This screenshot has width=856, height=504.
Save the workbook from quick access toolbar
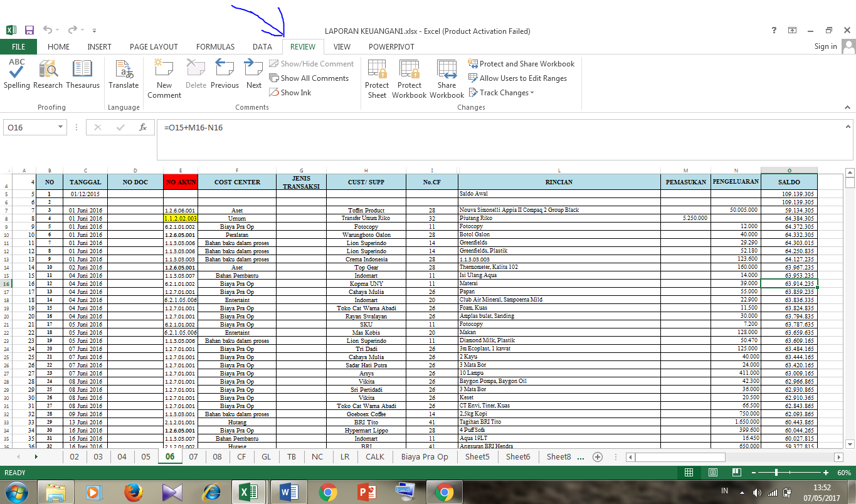tap(29, 30)
